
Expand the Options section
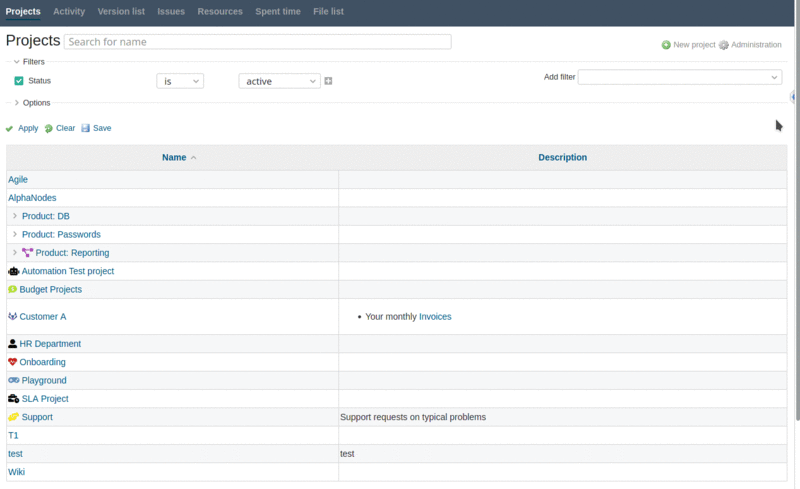tap(16, 103)
